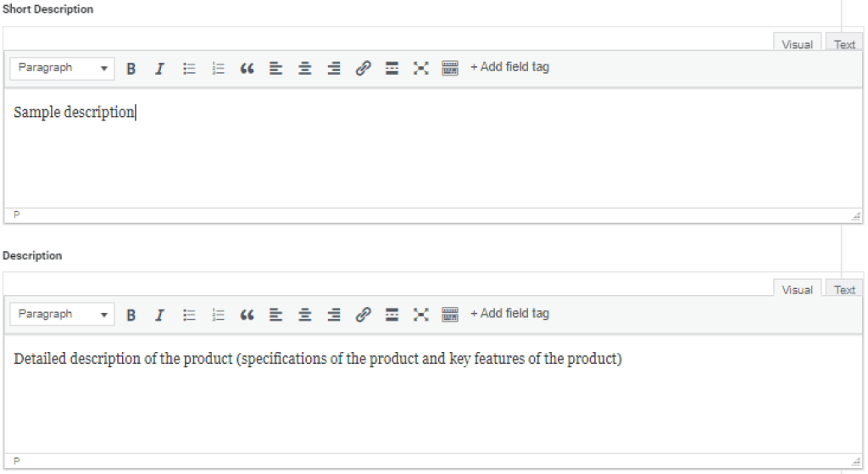Switch Short Description editor to Text tab
Image resolution: width=868 pixels, height=474 pixels.
tap(844, 44)
